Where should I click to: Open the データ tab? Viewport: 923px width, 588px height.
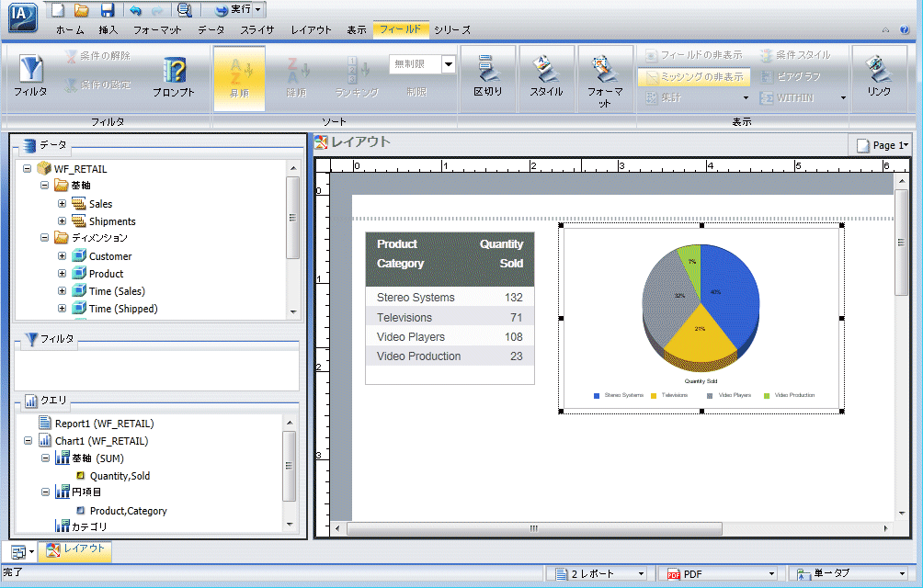click(211, 30)
